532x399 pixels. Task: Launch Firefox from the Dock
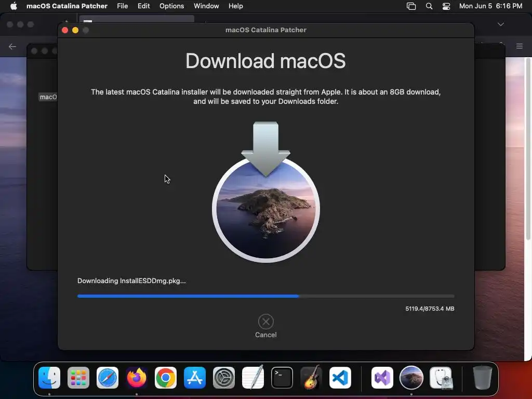(137, 378)
